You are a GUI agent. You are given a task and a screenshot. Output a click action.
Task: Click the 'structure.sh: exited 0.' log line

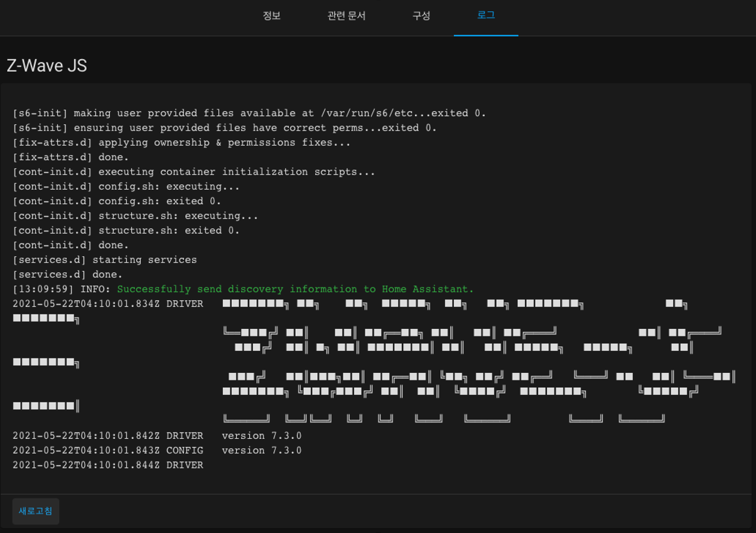tap(126, 230)
